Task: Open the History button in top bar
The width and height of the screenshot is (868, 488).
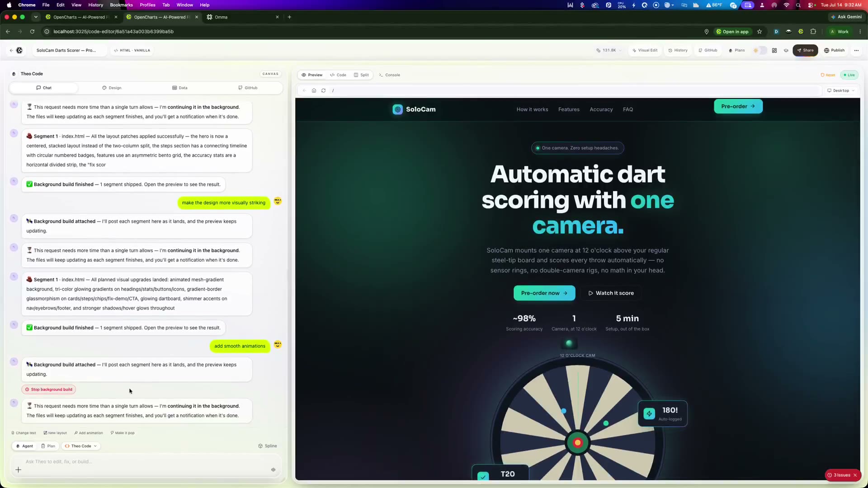Action: pyautogui.click(x=678, y=51)
